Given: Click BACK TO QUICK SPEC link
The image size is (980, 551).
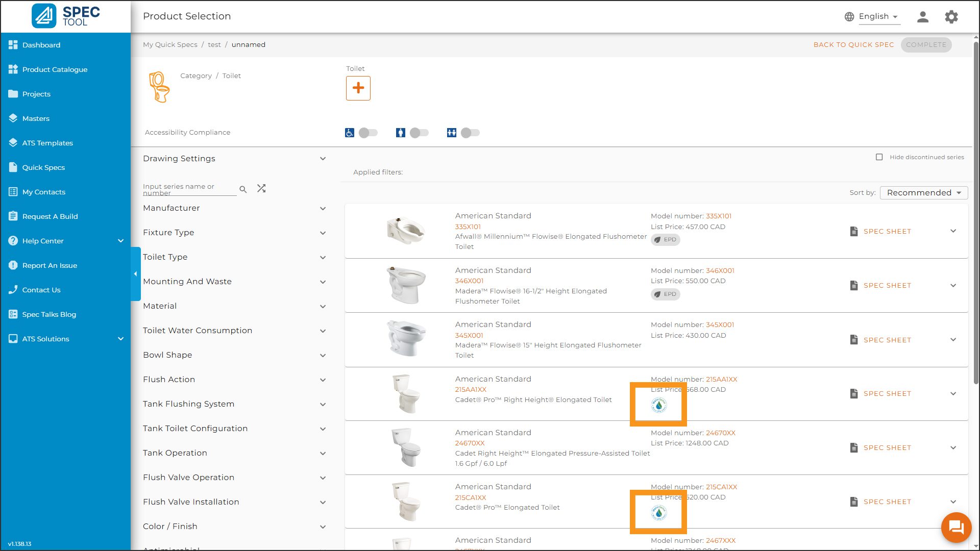Looking at the screenshot, I should [x=853, y=45].
